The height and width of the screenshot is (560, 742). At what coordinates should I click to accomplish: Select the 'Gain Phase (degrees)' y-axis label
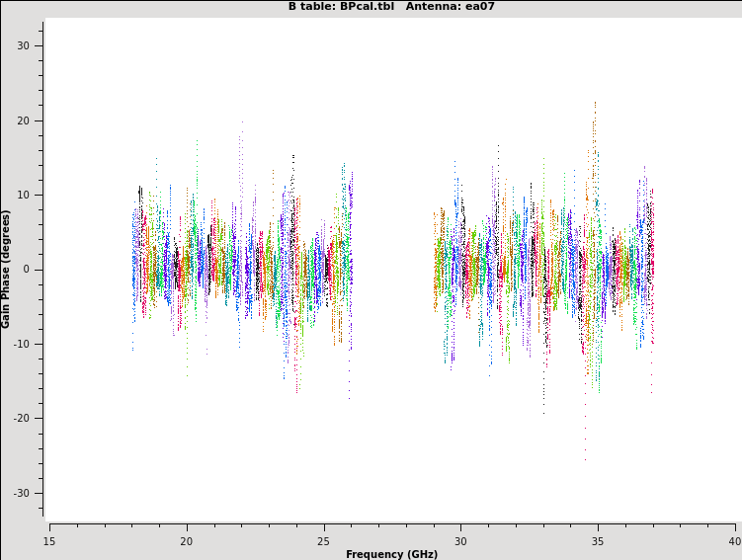(6, 269)
